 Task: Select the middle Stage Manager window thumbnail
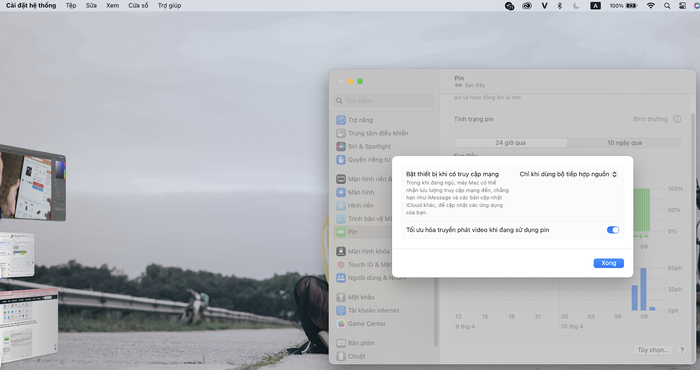[17, 254]
